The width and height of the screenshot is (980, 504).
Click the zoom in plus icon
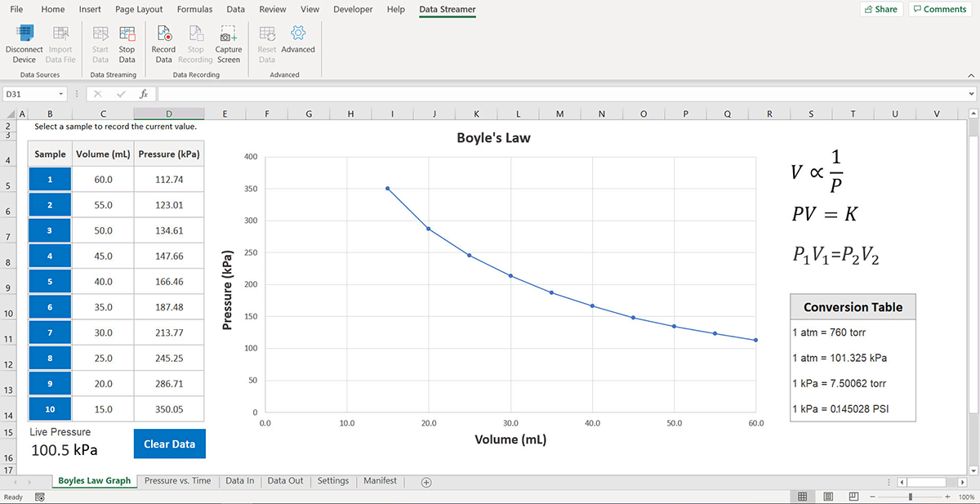(947, 497)
